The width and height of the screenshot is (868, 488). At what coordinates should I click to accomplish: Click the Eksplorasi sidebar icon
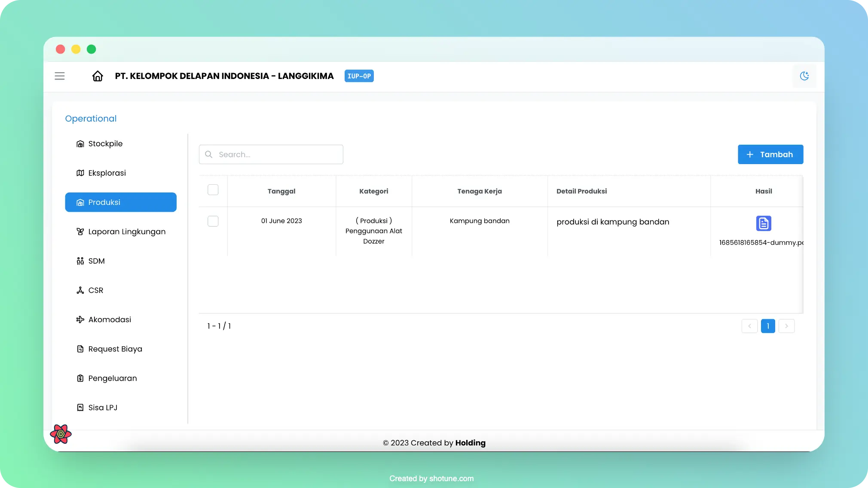click(x=80, y=173)
